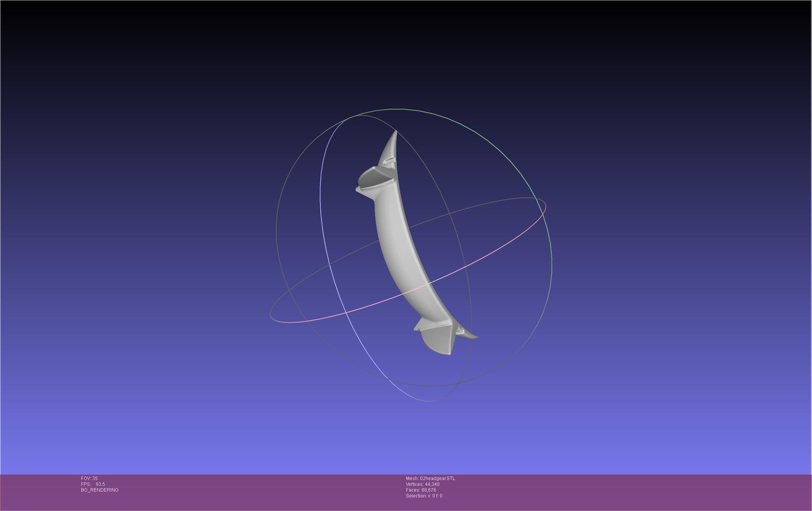Click the Vertices: 44,340 entry

[x=423, y=484]
